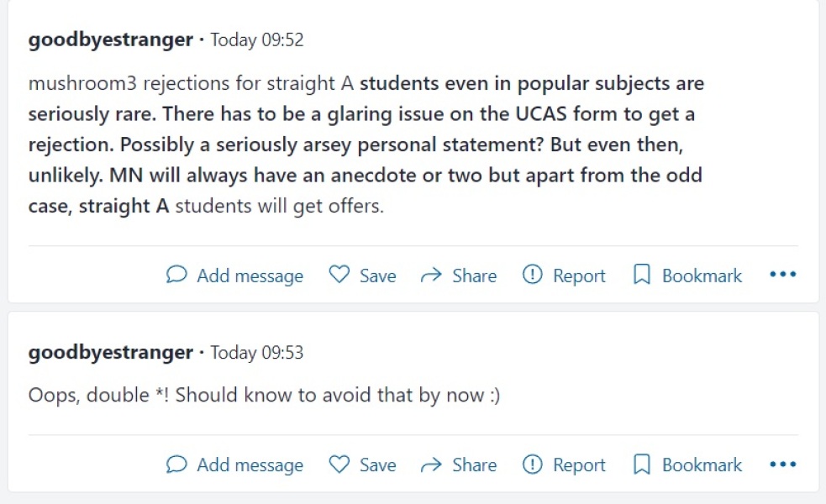Open the goodbyestranger username on the 09:53 post
826x504 pixels.
pos(110,353)
